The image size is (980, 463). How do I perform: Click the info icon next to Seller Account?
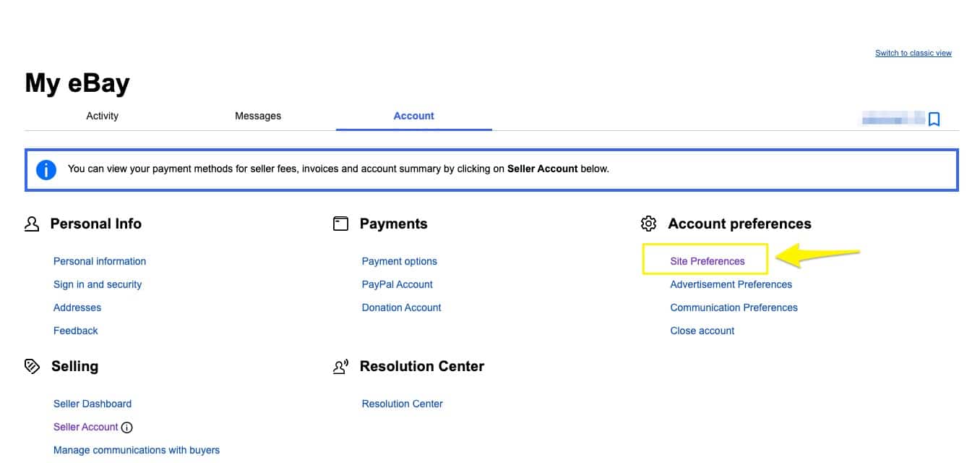pyautogui.click(x=127, y=428)
